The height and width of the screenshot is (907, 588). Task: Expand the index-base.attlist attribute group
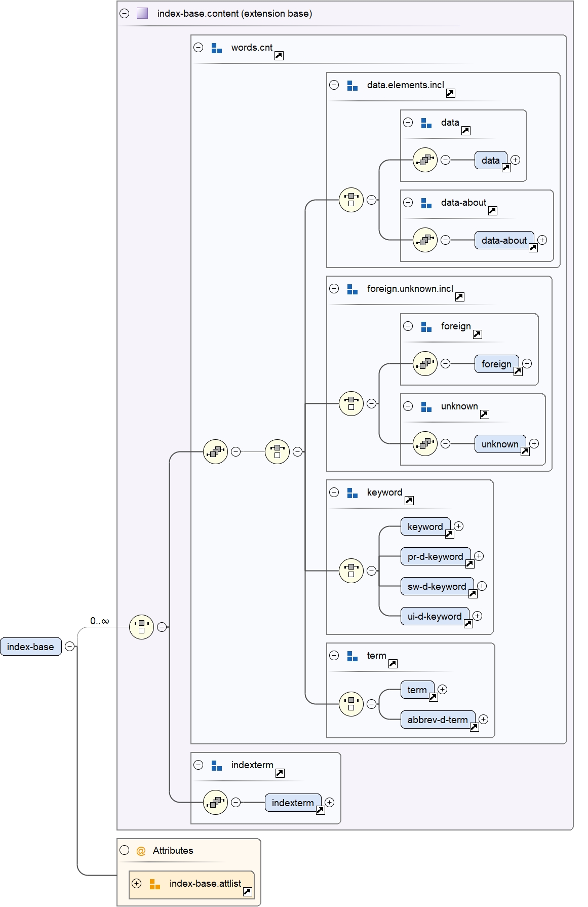click(x=137, y=883)
